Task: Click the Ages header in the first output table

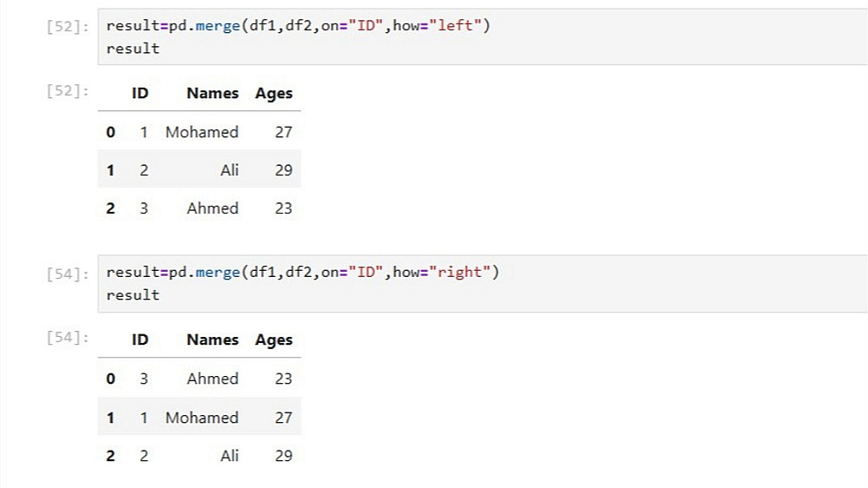Action: pyautogui.click(x=273, y=94)
